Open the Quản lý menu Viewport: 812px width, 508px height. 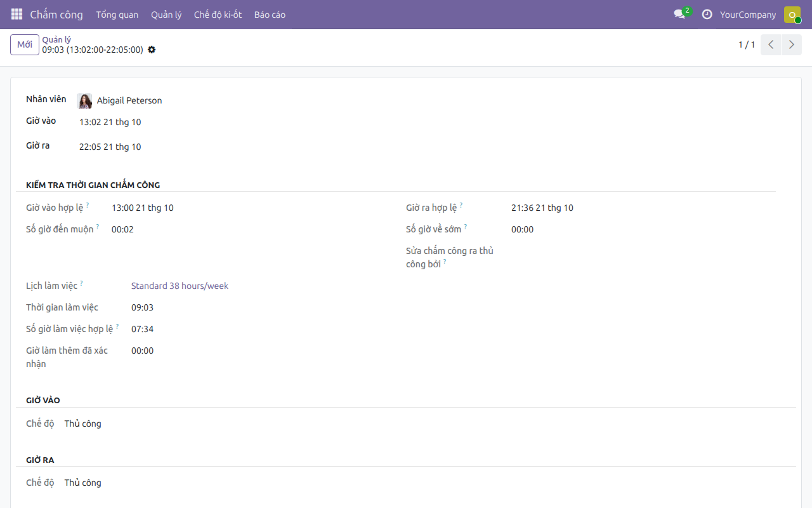166,15
